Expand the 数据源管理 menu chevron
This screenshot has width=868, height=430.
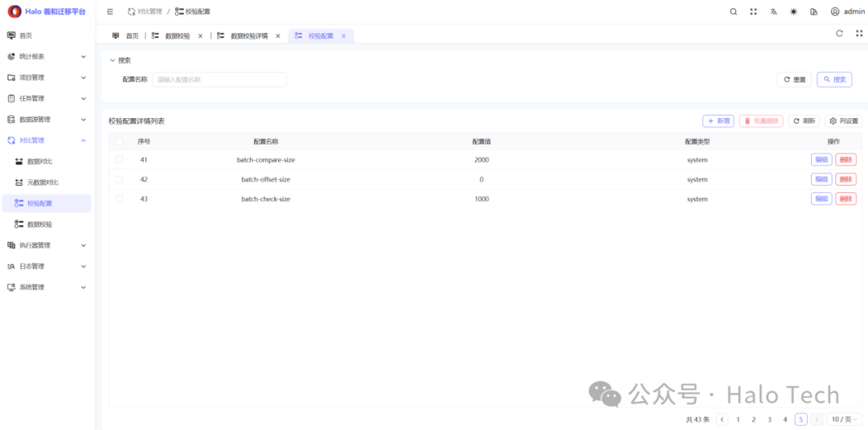pos(84,120)
